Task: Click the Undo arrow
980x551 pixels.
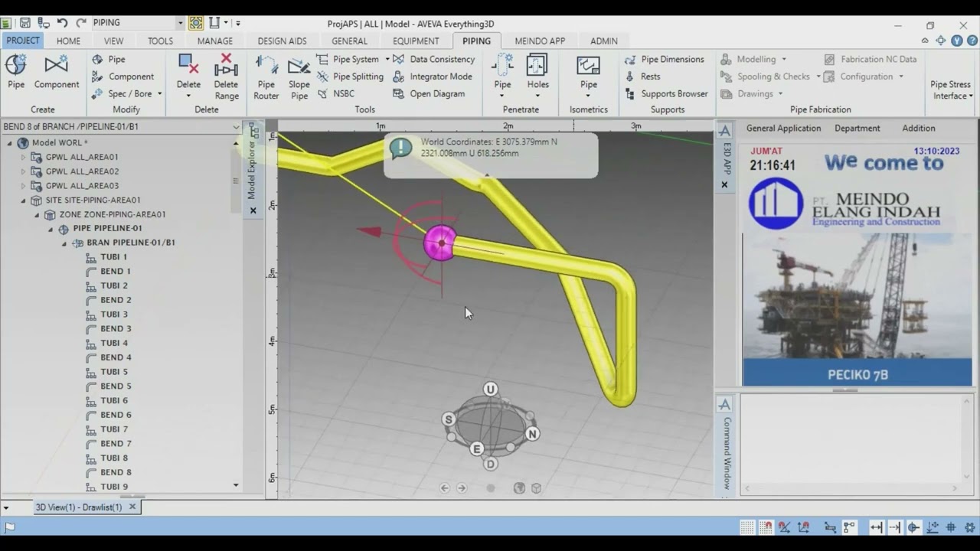Action: [63, 23]
